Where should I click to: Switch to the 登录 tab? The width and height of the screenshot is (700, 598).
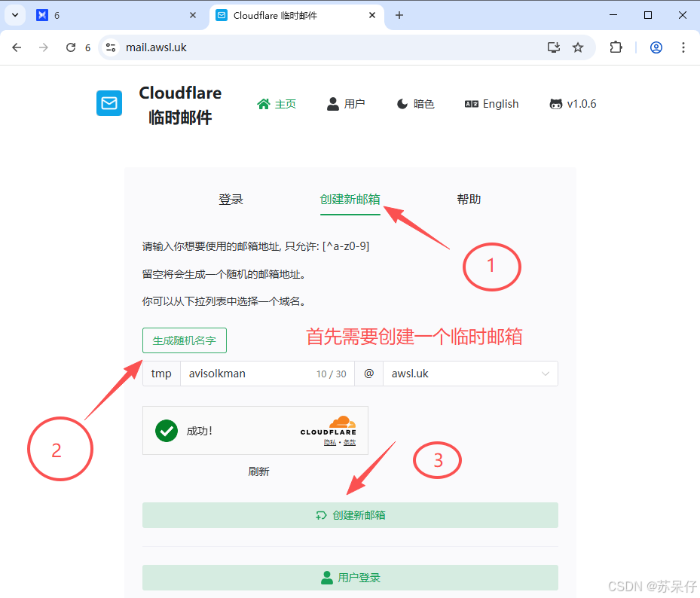231,199
